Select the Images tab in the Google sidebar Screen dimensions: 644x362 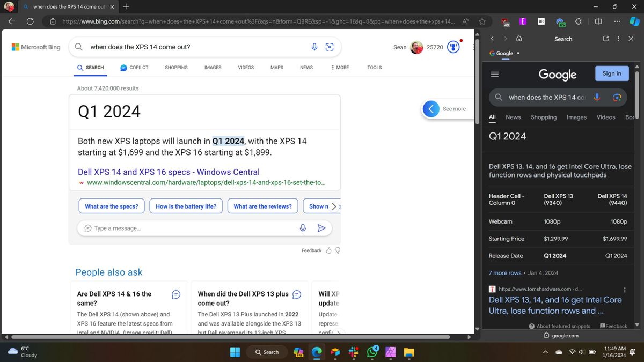[576, 117]
